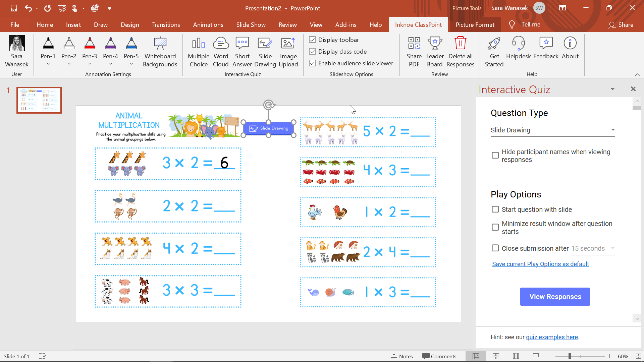This screenshot has height=362, width=644.
Task: Select the Pen-2 annotation pen
Action: [69, 48]
